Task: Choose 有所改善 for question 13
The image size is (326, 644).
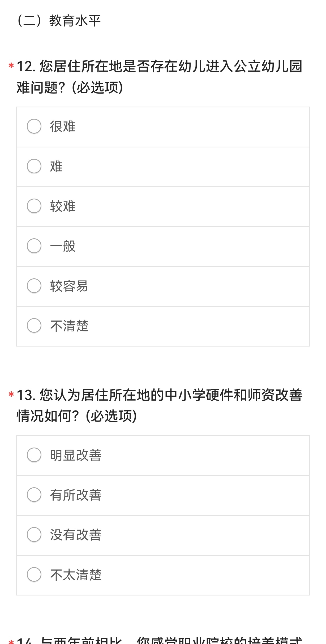Action: point(34,495)
